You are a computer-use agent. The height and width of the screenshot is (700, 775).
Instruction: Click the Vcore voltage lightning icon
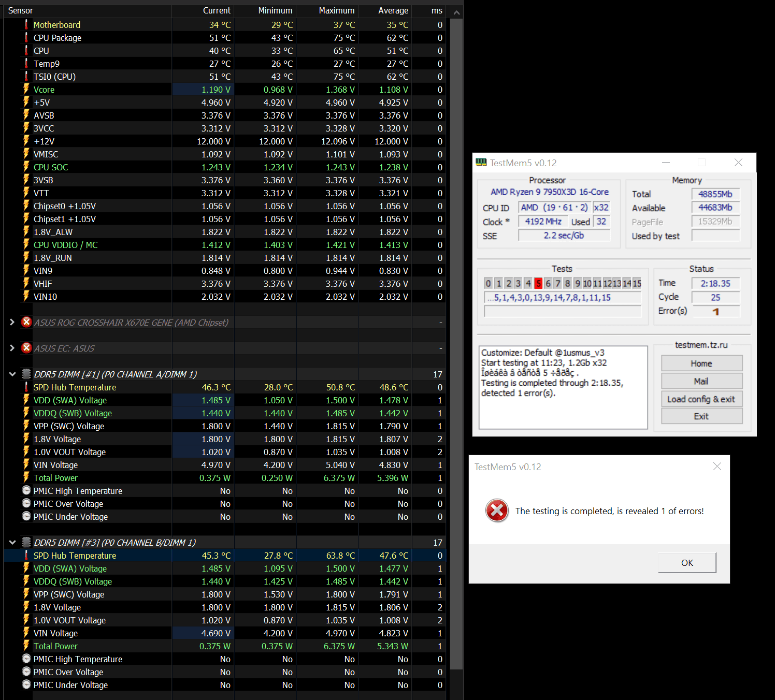pos(26,89)
